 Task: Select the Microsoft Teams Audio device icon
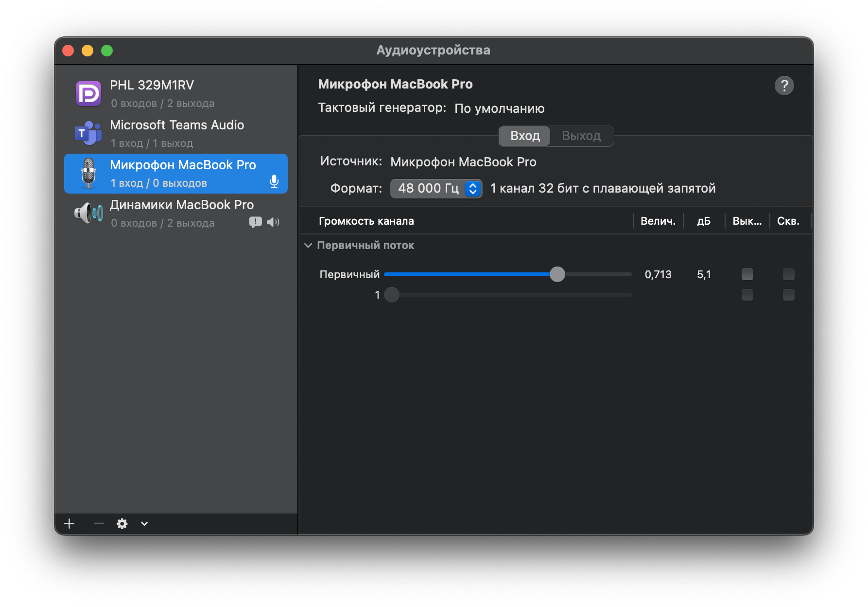[x=88, y=133]
